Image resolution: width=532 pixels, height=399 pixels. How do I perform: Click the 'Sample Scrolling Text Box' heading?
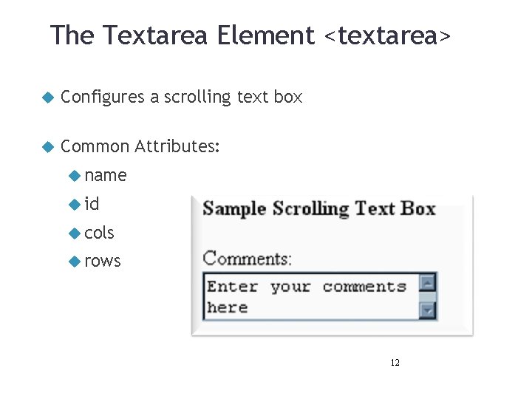pos(319,208)
